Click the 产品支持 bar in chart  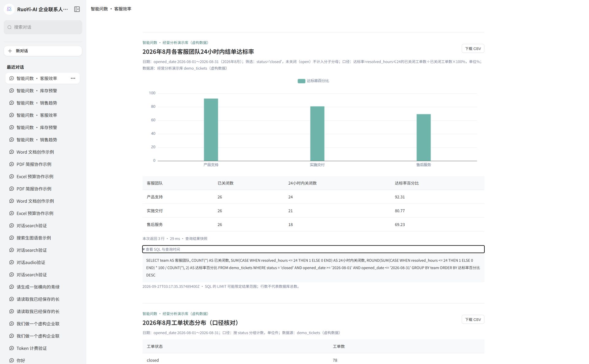point(211,130)
